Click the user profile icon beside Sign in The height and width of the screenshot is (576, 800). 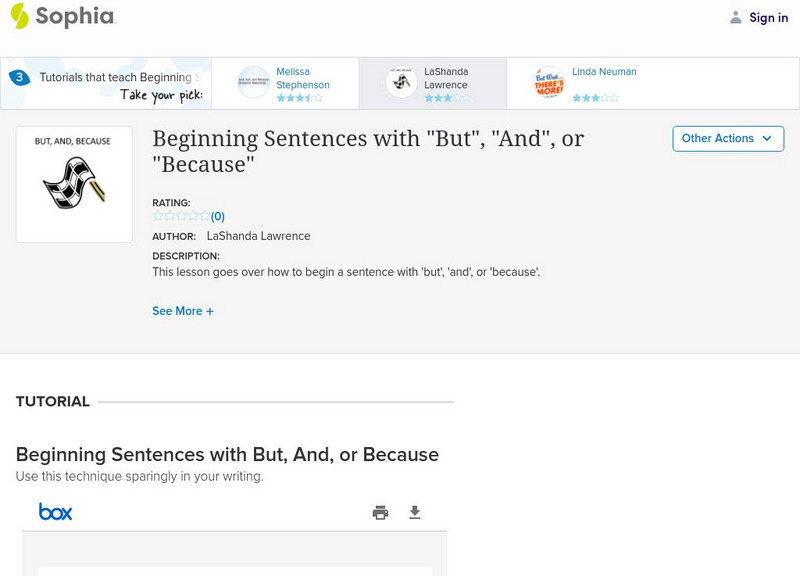[736, 17]
